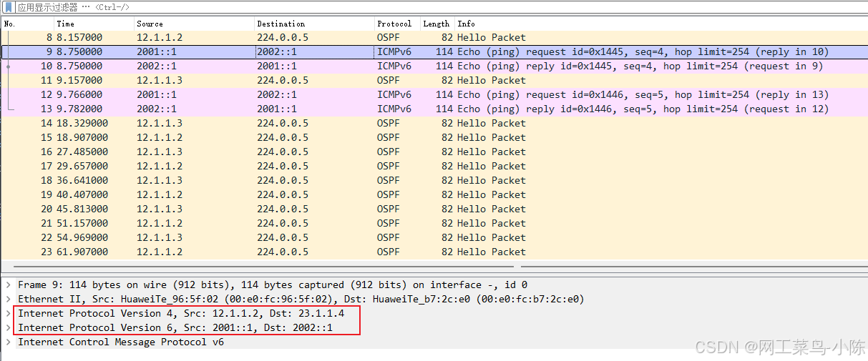Select packet 9 ICMPv6 echo request
This screenshot has width=868, height=361.
(434, 51)
